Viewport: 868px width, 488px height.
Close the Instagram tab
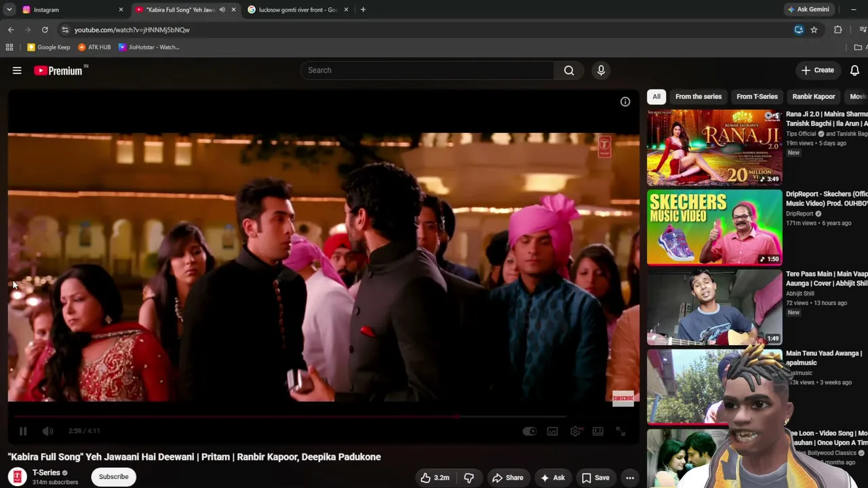121,9
